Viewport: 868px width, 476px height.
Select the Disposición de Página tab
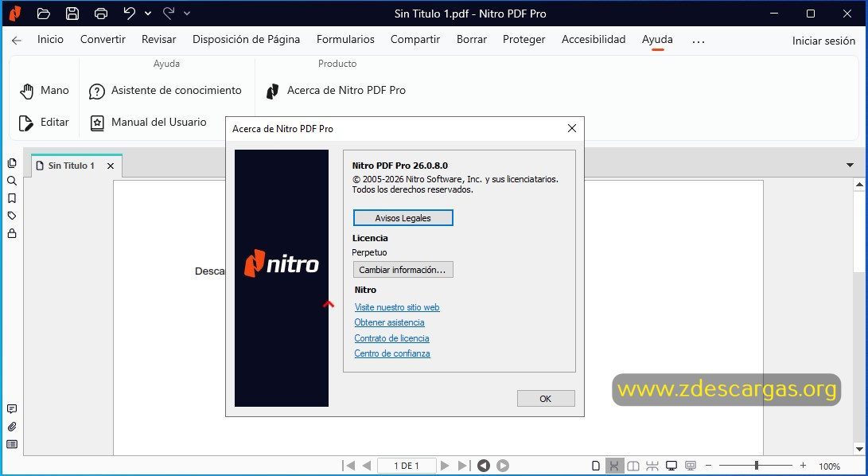pos(247,39)
